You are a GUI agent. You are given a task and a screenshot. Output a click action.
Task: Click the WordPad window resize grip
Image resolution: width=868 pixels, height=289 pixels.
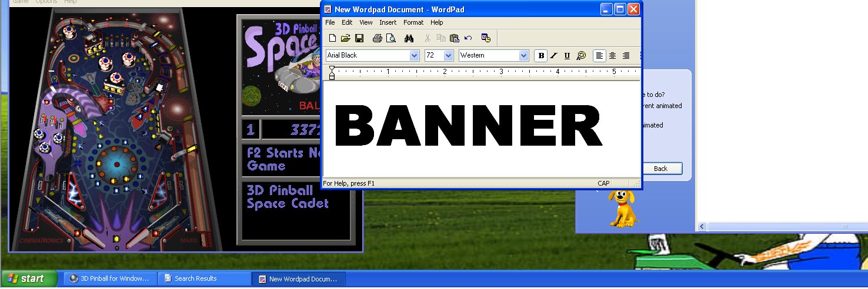(x=637, y=184)
